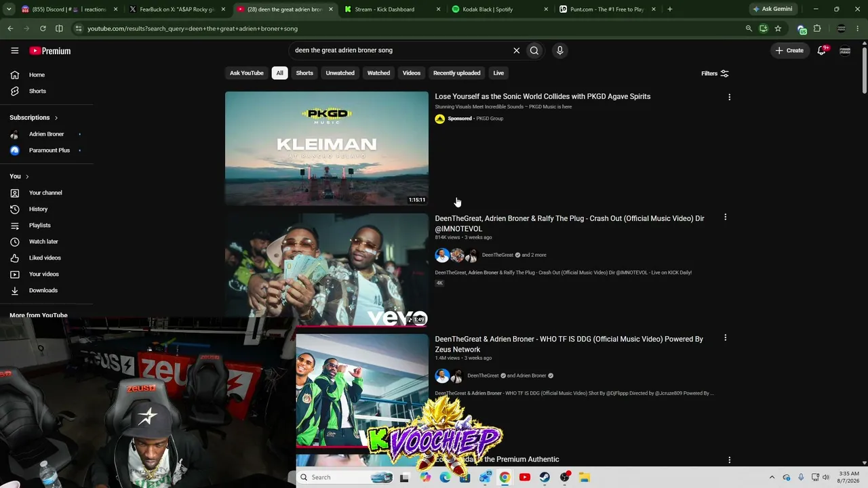
Task: Select the All filter chip
Action: [279, 73]
